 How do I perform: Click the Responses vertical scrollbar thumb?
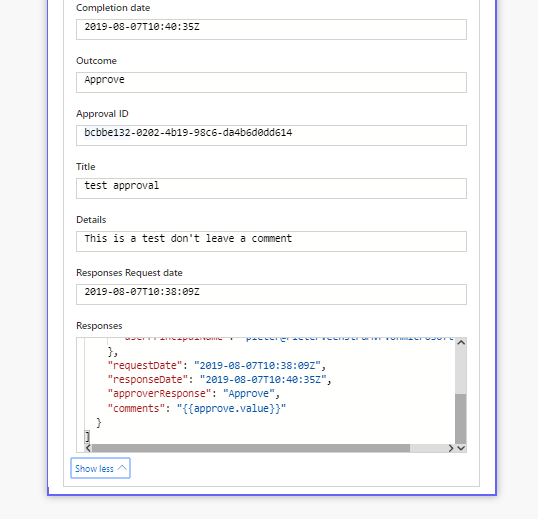461,419
